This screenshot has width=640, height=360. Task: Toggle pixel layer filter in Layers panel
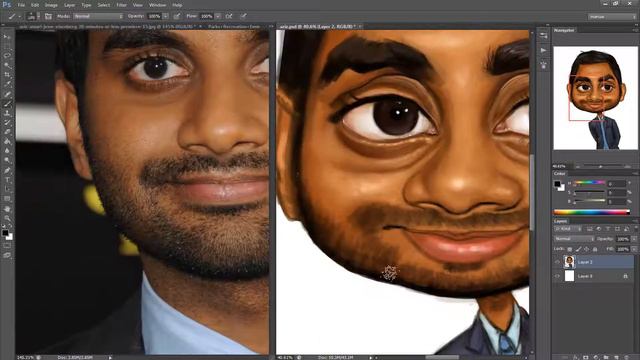point(590,229)
